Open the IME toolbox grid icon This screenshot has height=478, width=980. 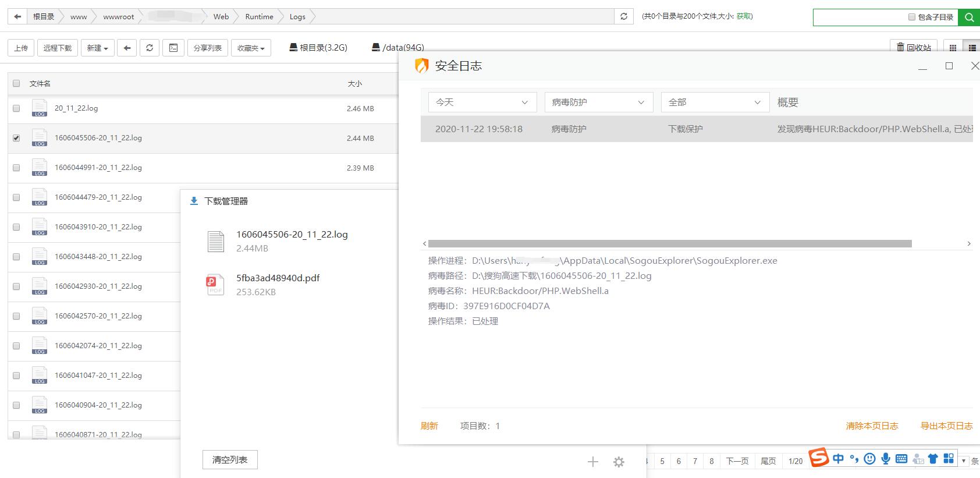pyautogui.click(x=949, y=459)
